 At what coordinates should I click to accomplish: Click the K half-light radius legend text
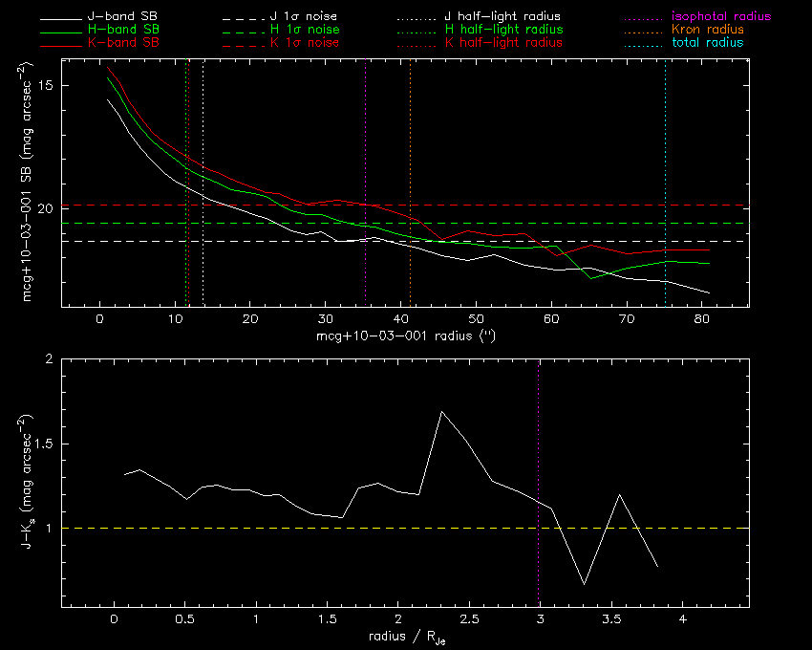coord(503,42)
